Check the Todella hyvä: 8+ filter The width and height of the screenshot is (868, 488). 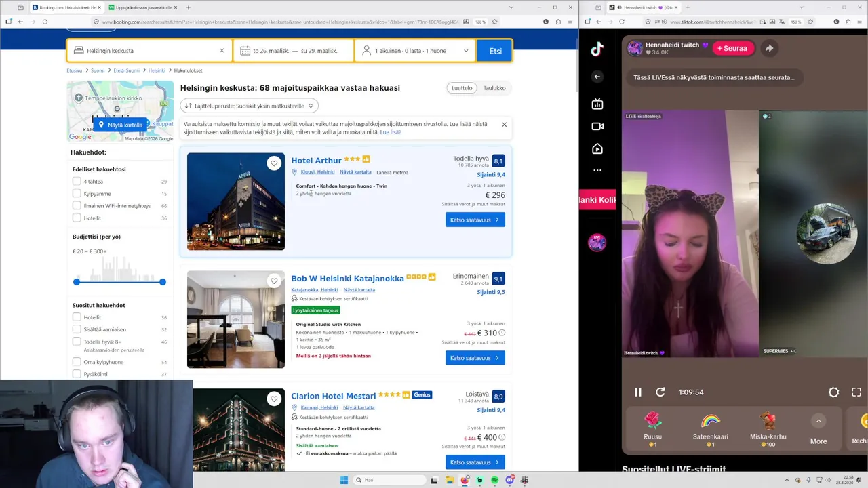tap(77, 342)
